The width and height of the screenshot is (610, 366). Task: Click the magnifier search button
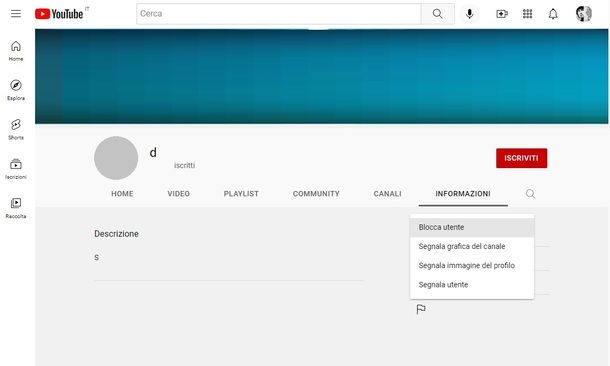tap(438, 14)
